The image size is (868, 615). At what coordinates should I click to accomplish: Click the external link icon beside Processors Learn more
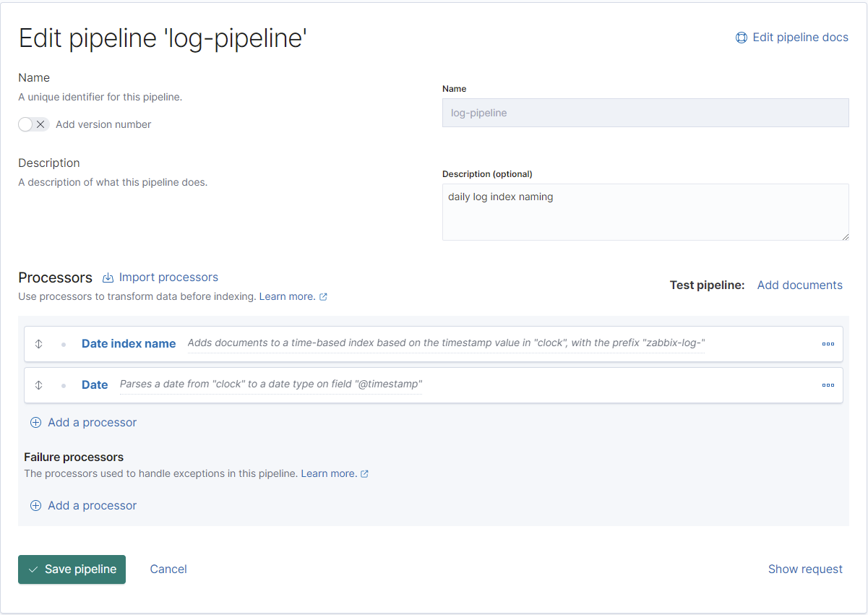point(323,297)
